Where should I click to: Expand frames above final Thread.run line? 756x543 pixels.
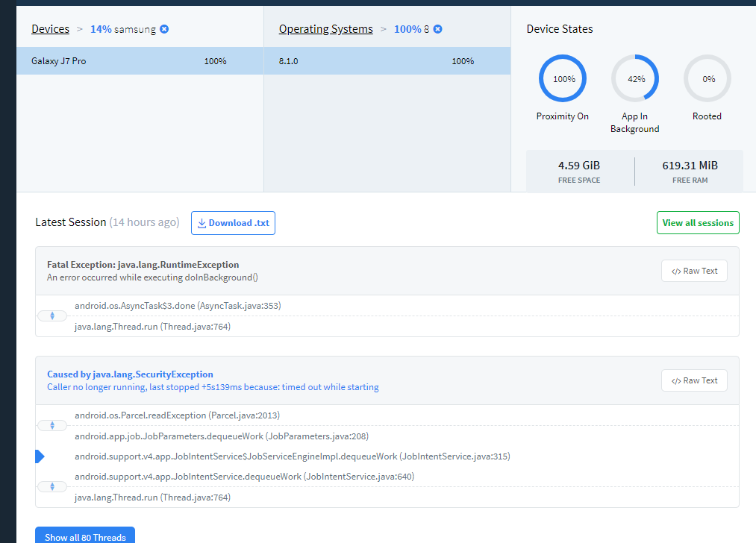[x=52, y=487]
